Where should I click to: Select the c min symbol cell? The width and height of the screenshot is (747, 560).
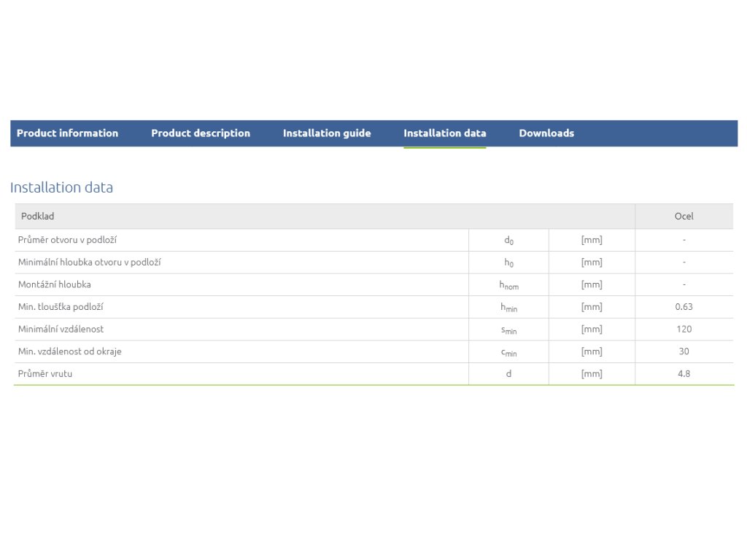pyautogui.click(x=508, y=352)
